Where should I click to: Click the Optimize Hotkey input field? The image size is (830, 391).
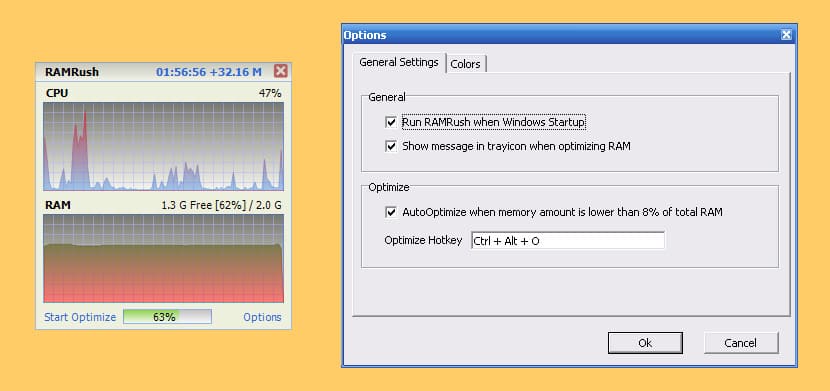[x=567, y=241]
